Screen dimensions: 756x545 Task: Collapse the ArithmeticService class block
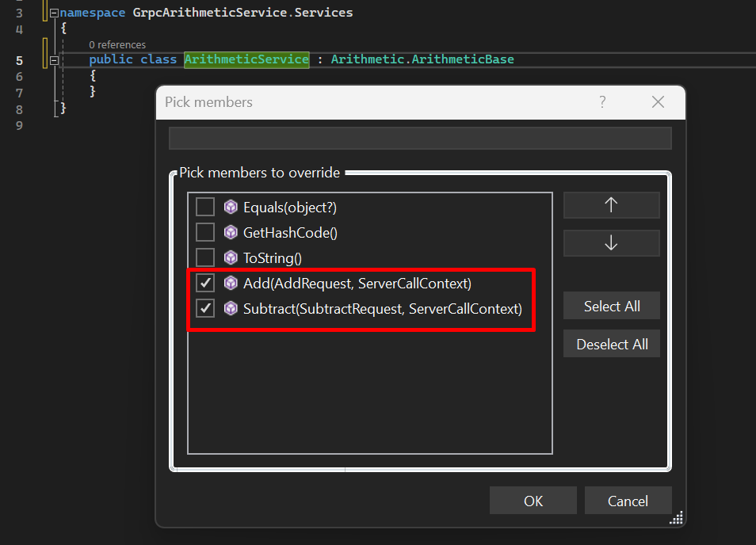point(54,60)
